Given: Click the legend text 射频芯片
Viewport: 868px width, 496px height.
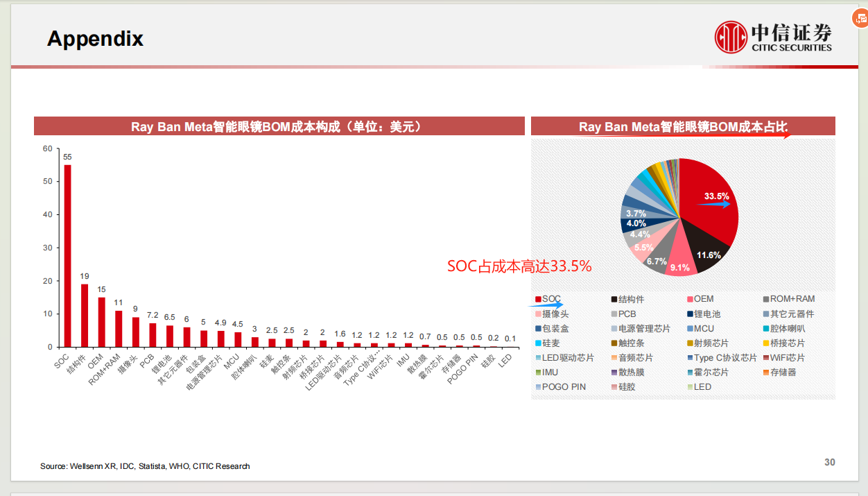Looking at the screenshot, I should [711, 343].
